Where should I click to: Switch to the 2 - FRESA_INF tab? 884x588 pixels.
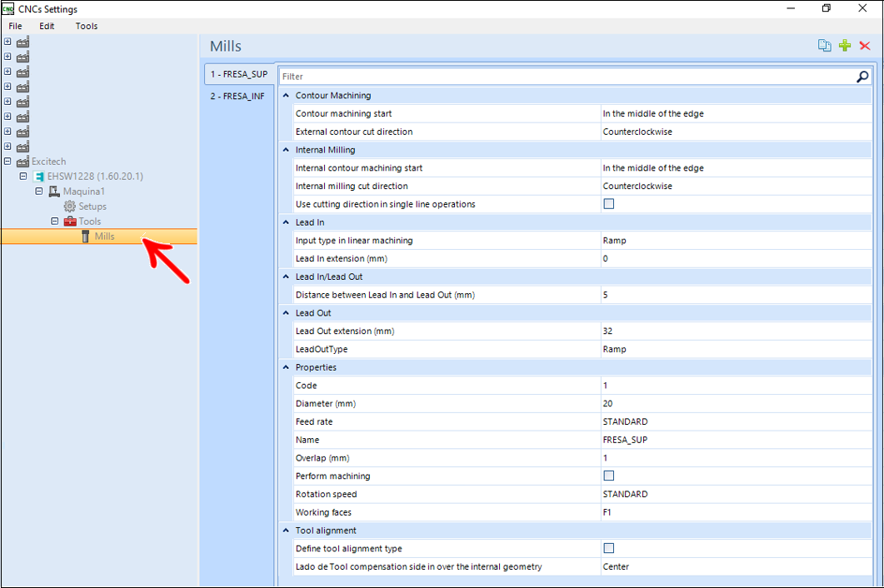click(x=237, y=97)
